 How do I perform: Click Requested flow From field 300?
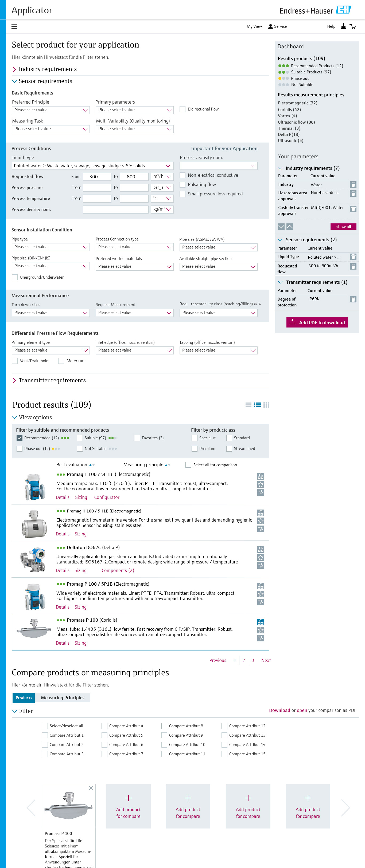coord(97,177)
